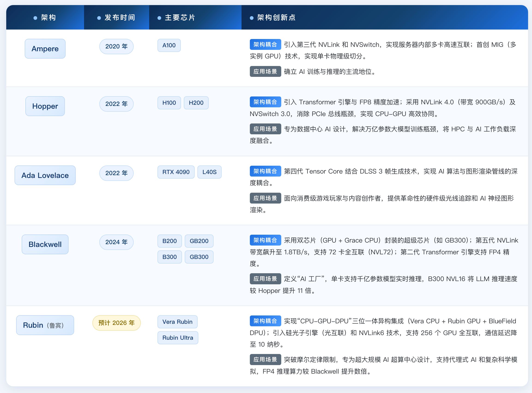The image size is (532, 393).
Task: Select the Rubin (鲁宾) architecture tag
Action: point(45,325)
